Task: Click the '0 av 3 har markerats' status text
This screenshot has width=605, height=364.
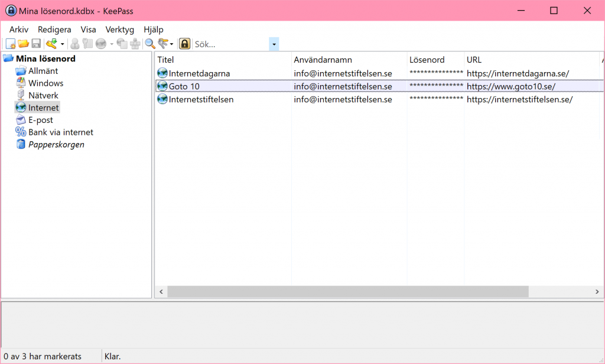Action: [43, 356]
